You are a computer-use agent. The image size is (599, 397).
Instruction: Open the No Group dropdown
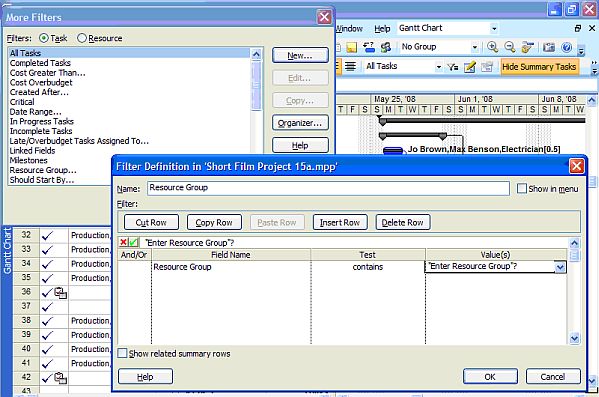click(474, 47)
